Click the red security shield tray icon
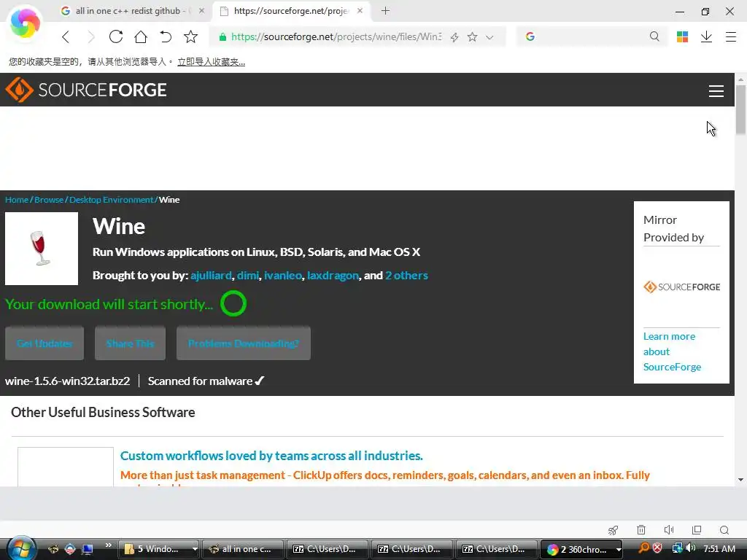The image size is (747, 560). 657,548
